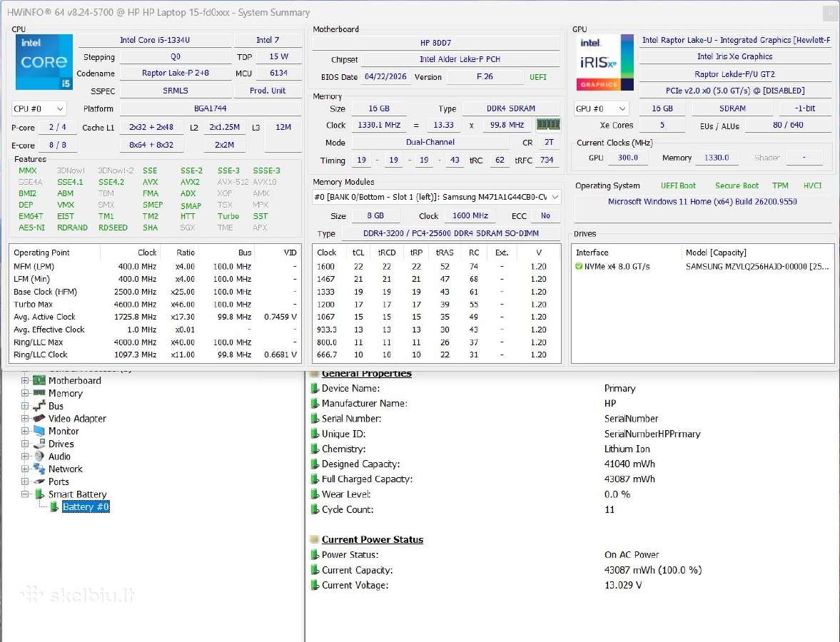Click the Model [Capacity] column header

[757, 253]
